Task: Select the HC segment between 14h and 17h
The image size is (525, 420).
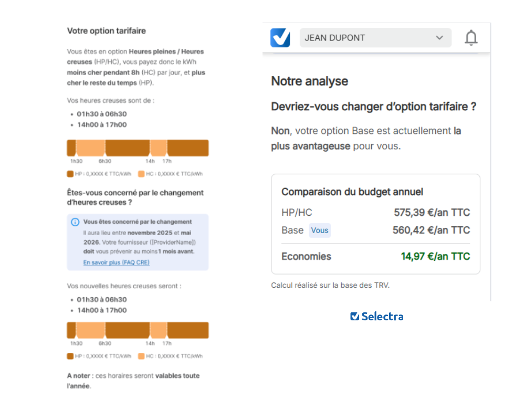Action: pos(159,148)
